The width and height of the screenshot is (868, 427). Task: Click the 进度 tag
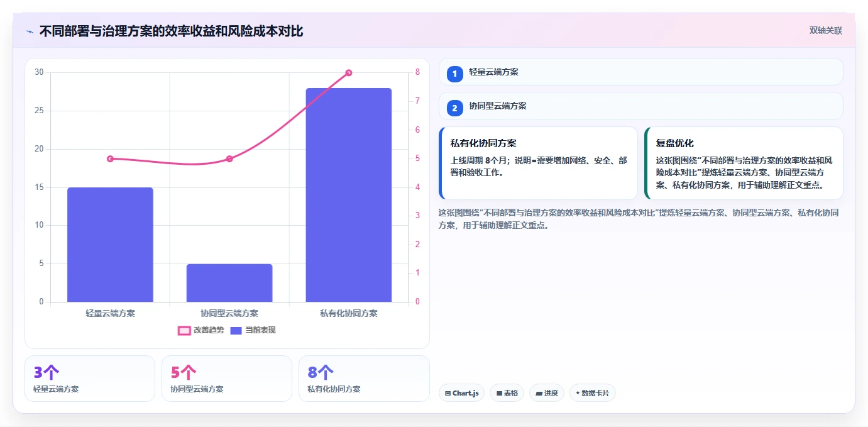click(x=547, y=393)
